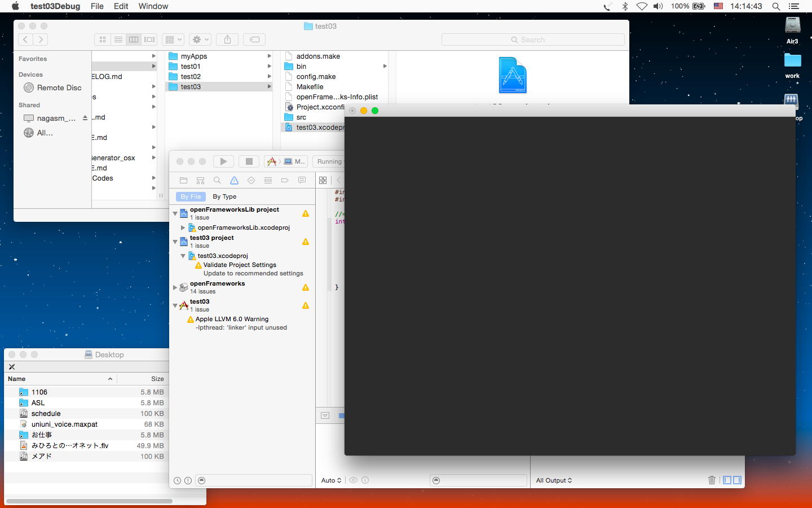
Task: Open the All Output console dropdown
Action: [554, 480]
